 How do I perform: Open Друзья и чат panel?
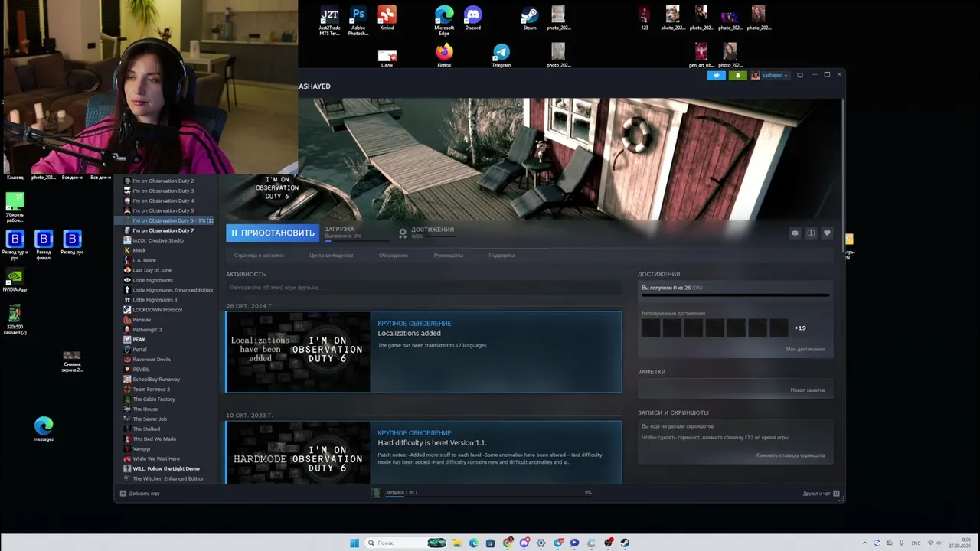(821, 494)
